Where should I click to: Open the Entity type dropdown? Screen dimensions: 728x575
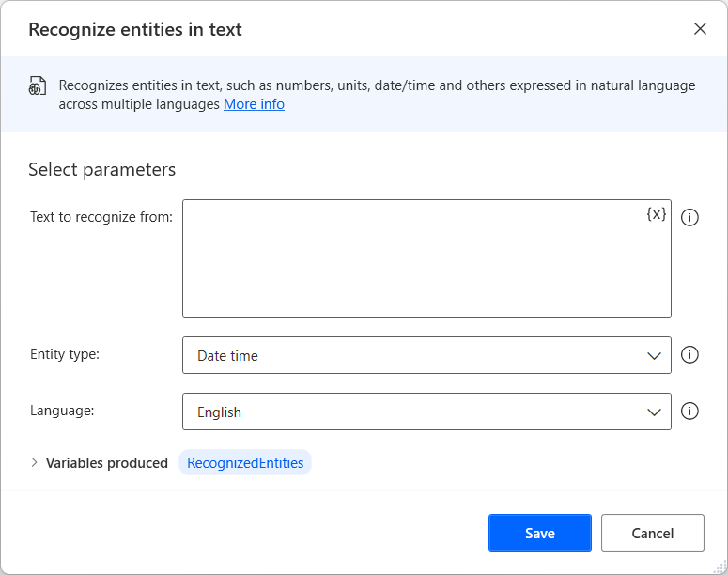(426, 355)
